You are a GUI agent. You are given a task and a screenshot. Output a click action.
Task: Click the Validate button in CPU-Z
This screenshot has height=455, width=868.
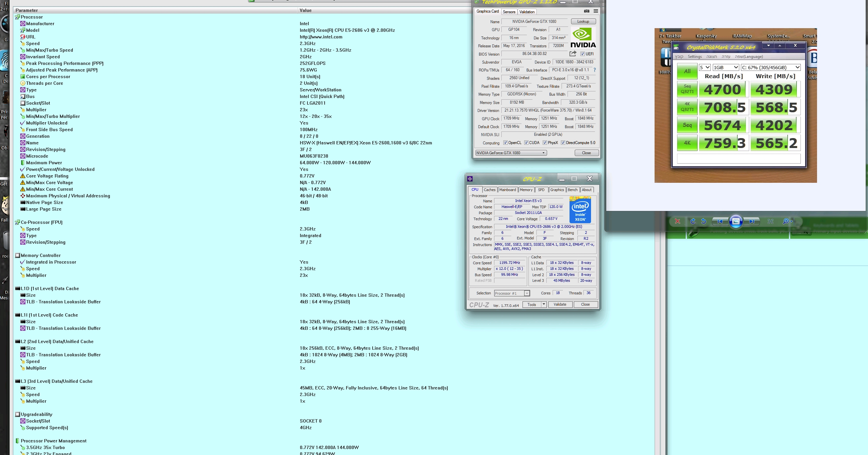(x=560, y=305)
